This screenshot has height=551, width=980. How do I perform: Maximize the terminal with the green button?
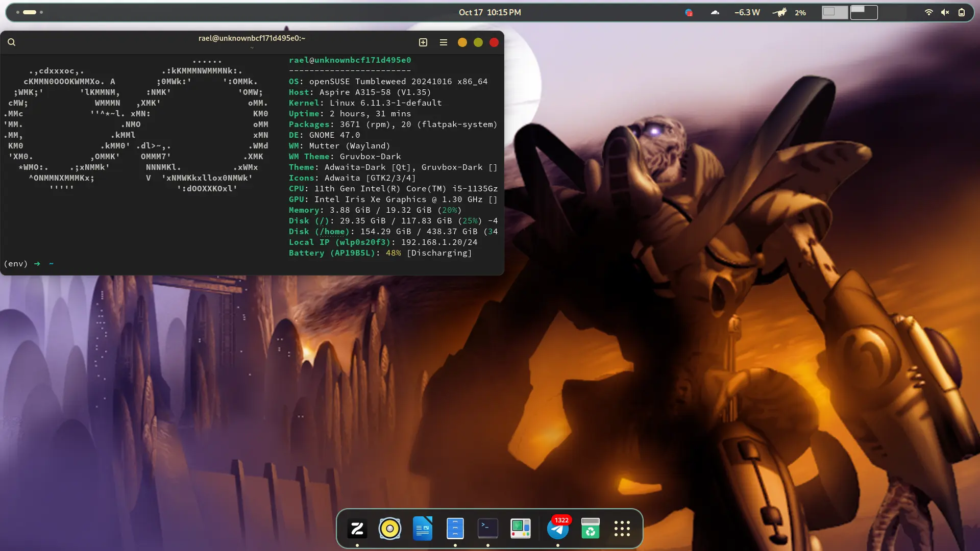tap(478, 42)
